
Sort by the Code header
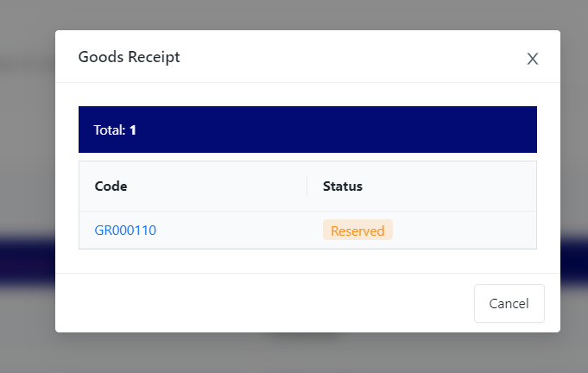point(111,186)
